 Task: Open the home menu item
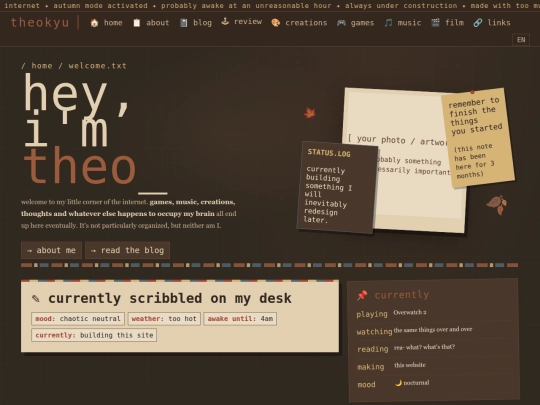tap(106, 23)
